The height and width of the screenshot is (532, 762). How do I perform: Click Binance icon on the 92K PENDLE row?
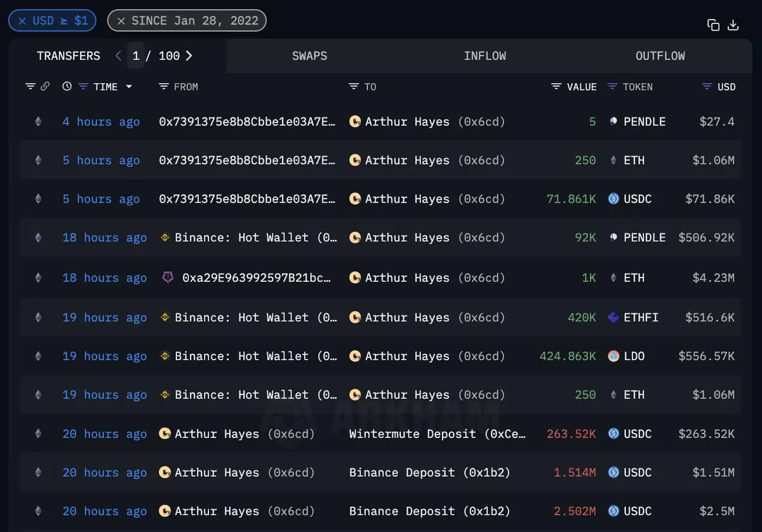[165, 237]
